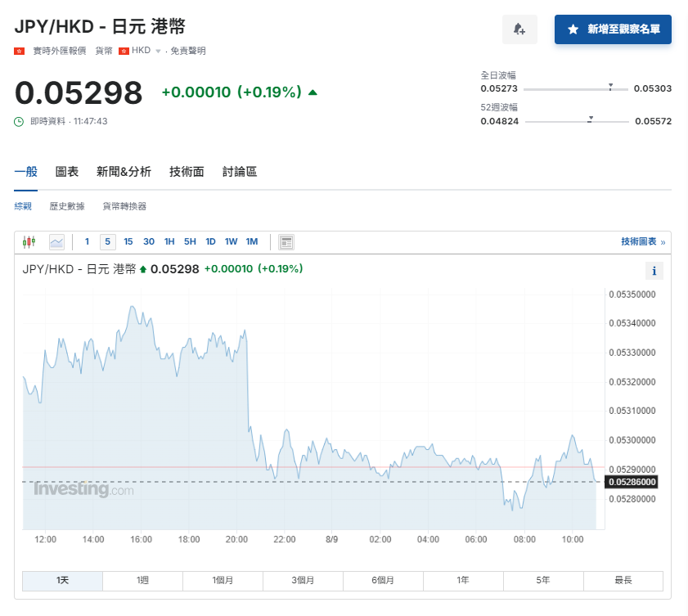Viewport: 688px width, 616px height.
Task: Select the candlestick chart style icon
Action: (29, 241)
